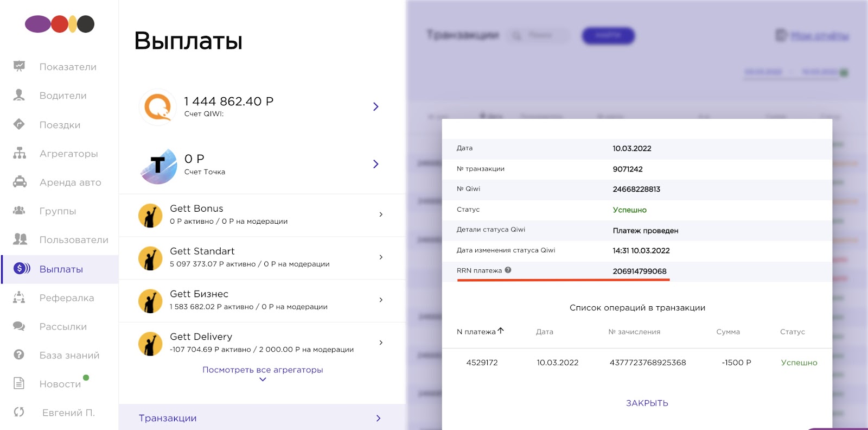
Task: Click the Точка bank logo
Action: click(158, 166)
